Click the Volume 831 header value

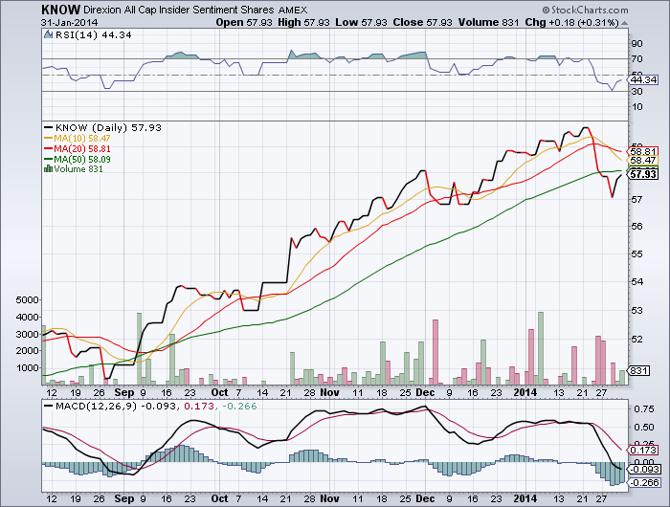coord(488,22)
